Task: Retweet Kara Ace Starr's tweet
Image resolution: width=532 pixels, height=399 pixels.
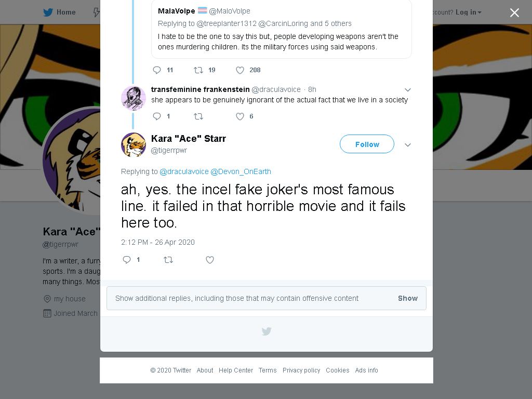Action: pyautogui.click(x=168, y=260)
